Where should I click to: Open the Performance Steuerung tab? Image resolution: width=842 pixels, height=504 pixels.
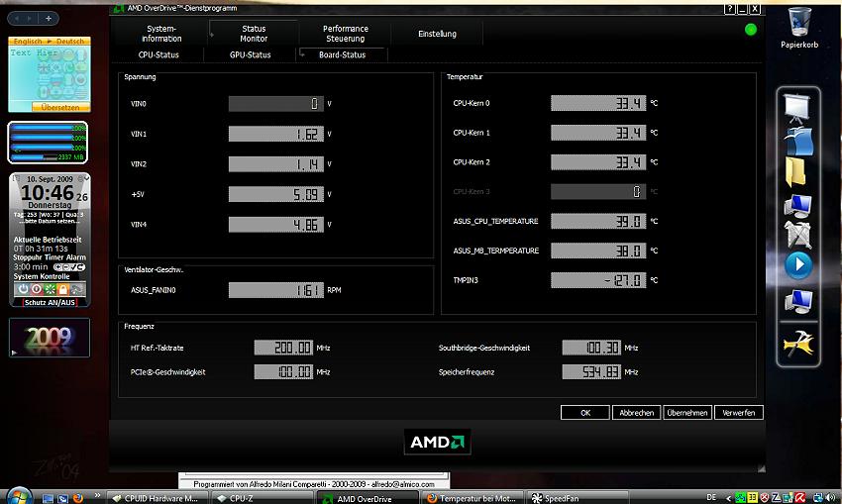click(x=346, y=34)
